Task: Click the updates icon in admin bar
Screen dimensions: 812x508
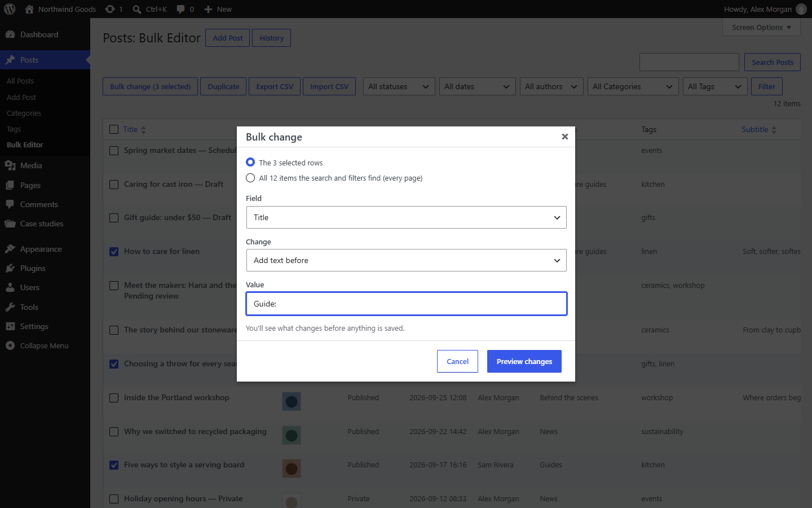Action: (110, 9)
